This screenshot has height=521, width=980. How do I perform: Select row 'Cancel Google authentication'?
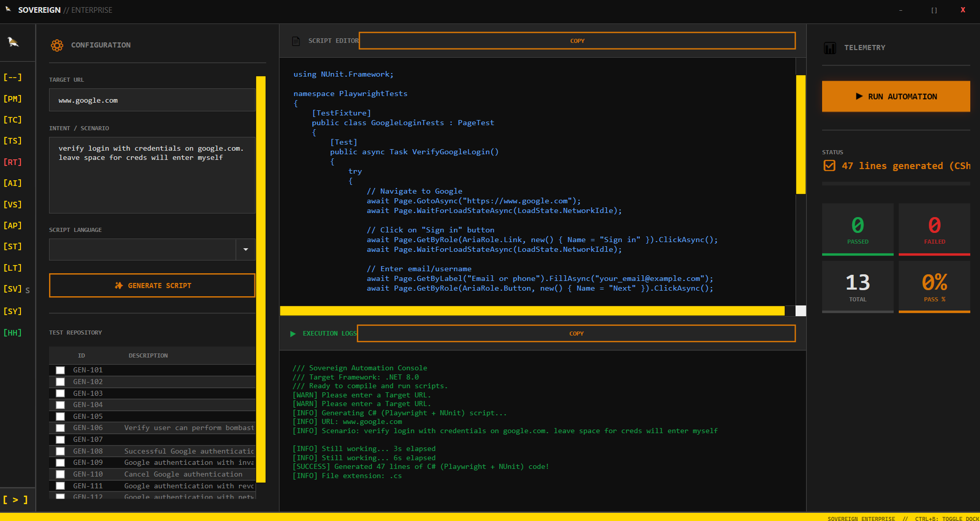(x=152, y=474)
